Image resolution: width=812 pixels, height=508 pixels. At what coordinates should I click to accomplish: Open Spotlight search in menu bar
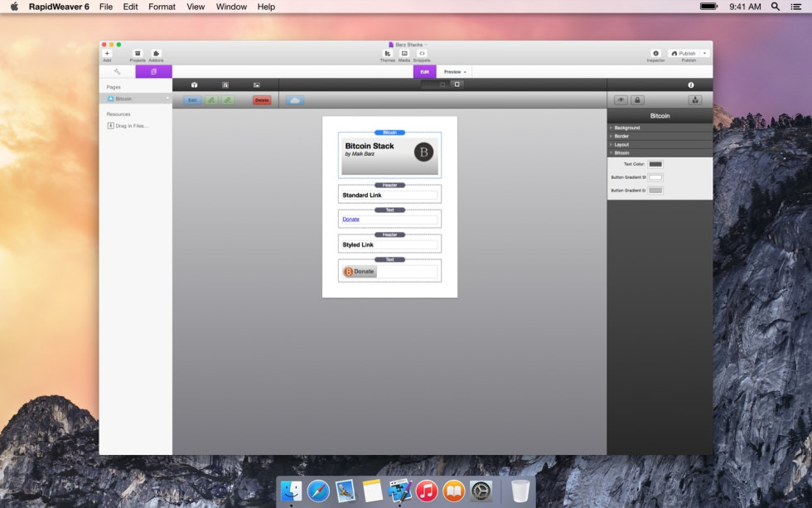pyautogui.click(x=776, y=7)
